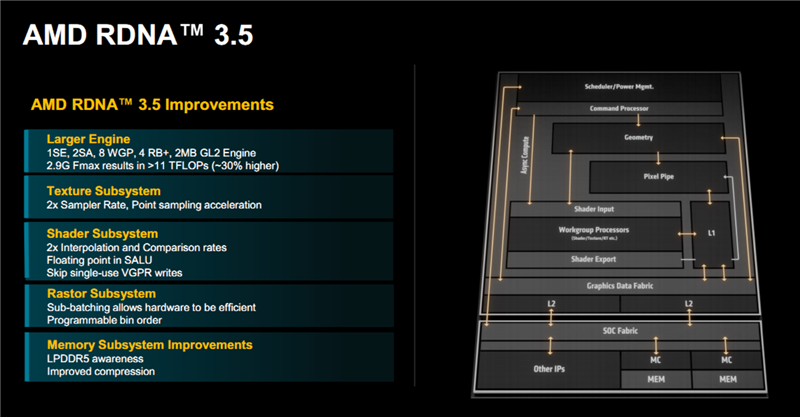Click the "Shader Export" block
Image resolution: width=800 pixels, height=417 pixels.
(x=594, y=259)
